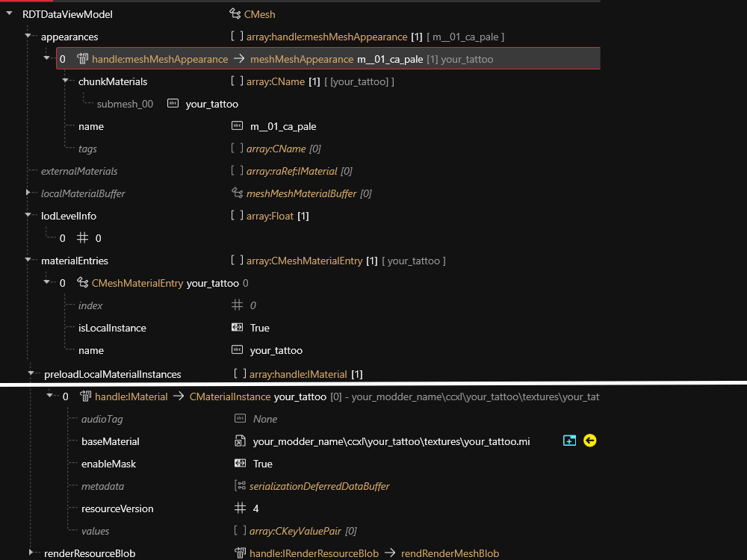This screenshot has height=560, width=747.
Task: Click the CMesh class icon at root
Action: 235,14
